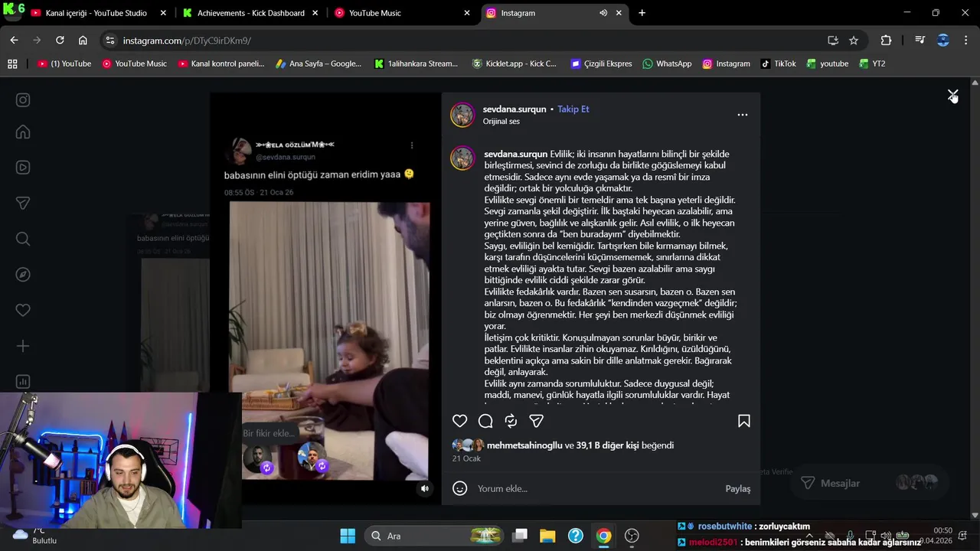
Task: Open WhatsApp bookmark
Action: click(x=667, y=64)
